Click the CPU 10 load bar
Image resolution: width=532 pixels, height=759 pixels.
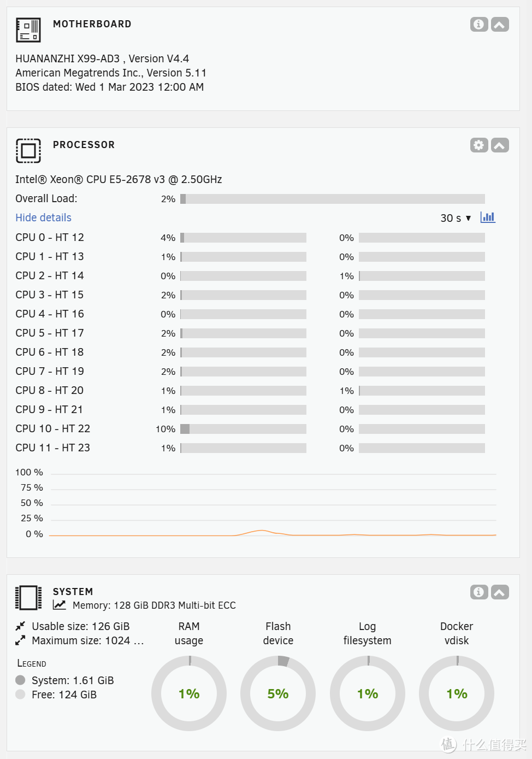coord(243,429)
